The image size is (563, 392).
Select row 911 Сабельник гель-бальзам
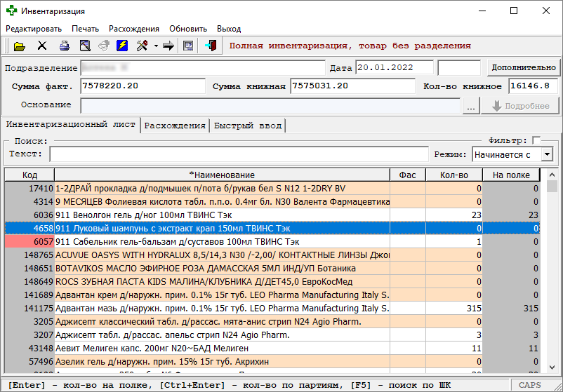272,241
